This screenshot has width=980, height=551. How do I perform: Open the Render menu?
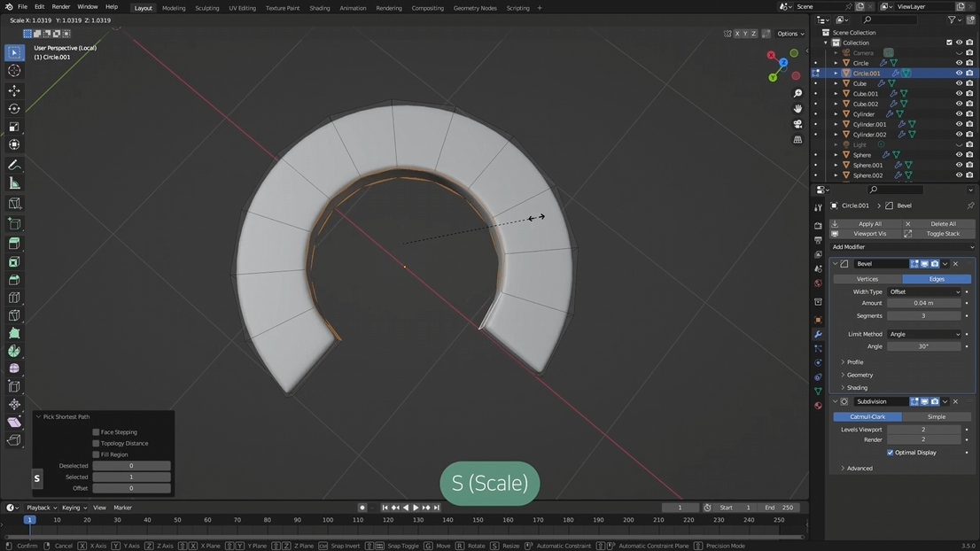coord(60,7)
